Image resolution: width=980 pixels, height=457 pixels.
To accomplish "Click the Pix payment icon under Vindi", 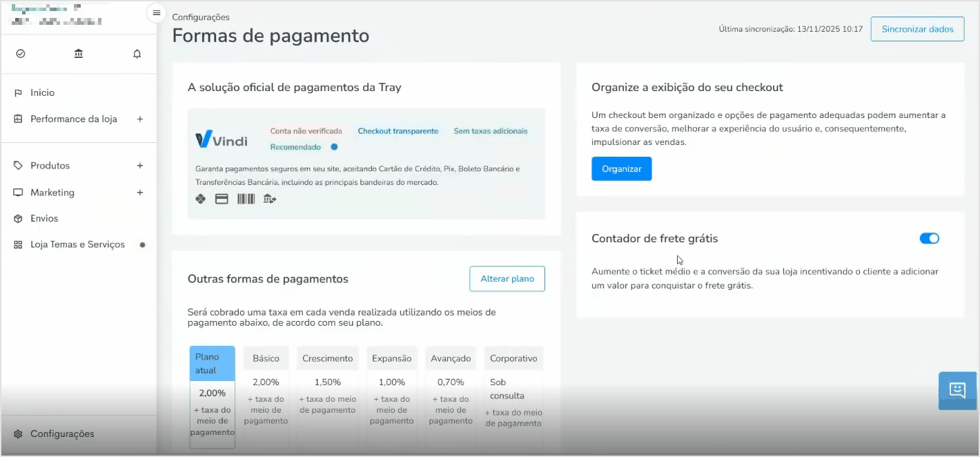I will (201, 199).
